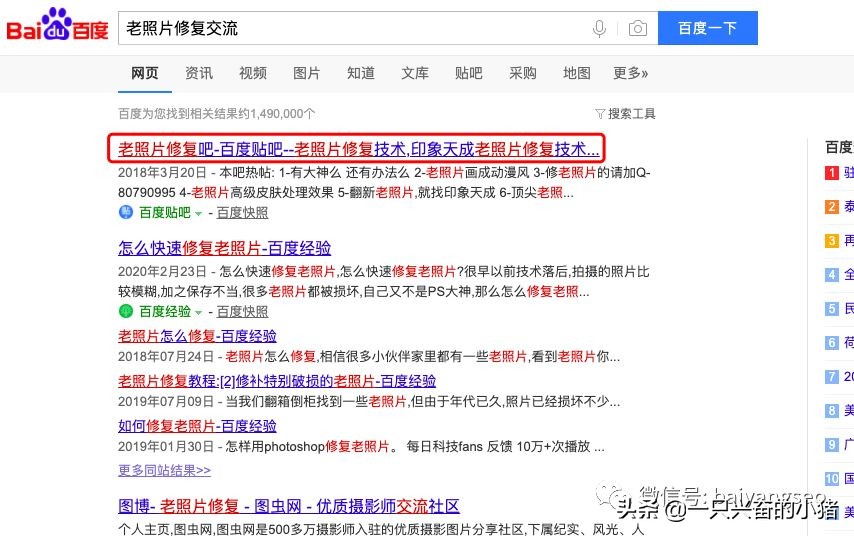Screen dimensions: 854x536
Task: Click rank 6 badge in hot list
Action: point(831,343)
